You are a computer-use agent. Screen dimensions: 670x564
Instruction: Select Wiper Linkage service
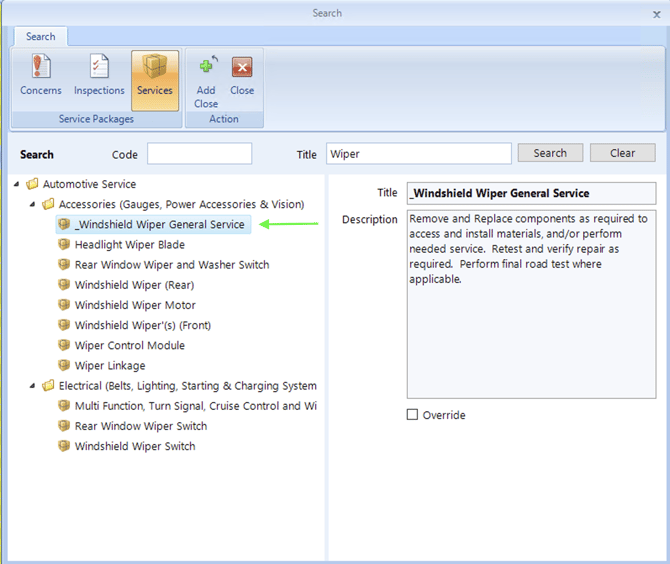point(110,365)
